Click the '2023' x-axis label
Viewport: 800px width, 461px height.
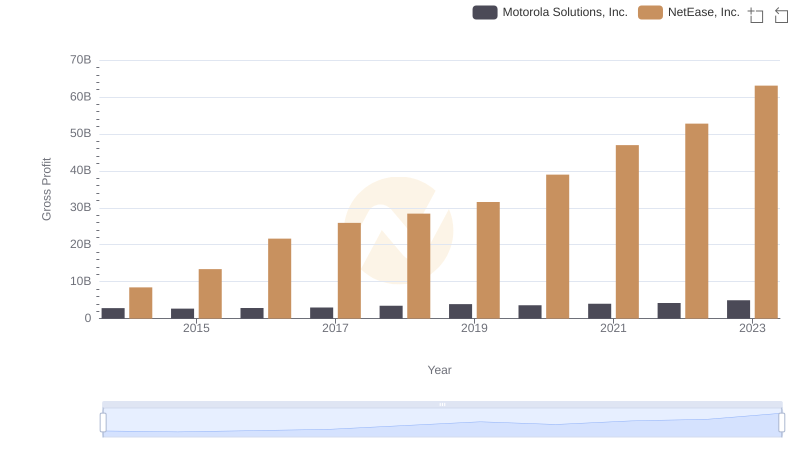click(x=752, y=328)
